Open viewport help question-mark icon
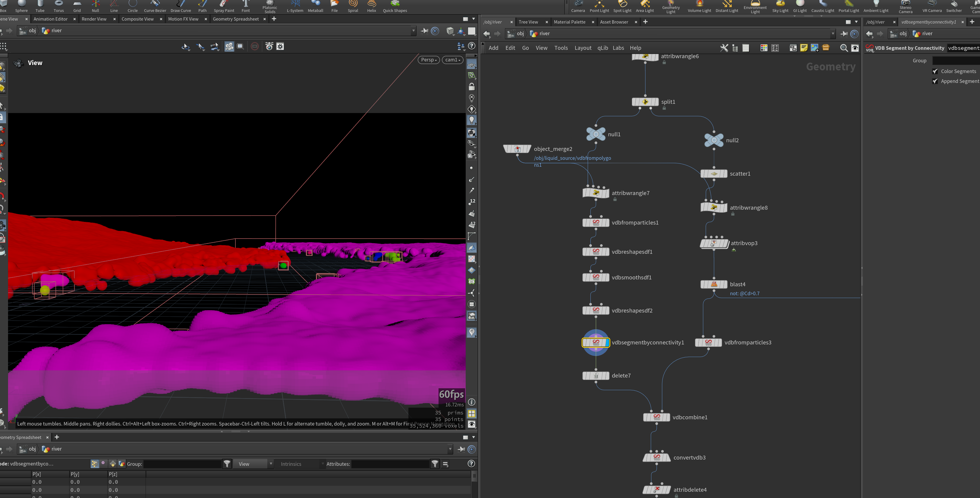Screen dimensions: 980x498 (x=472, y=46)
